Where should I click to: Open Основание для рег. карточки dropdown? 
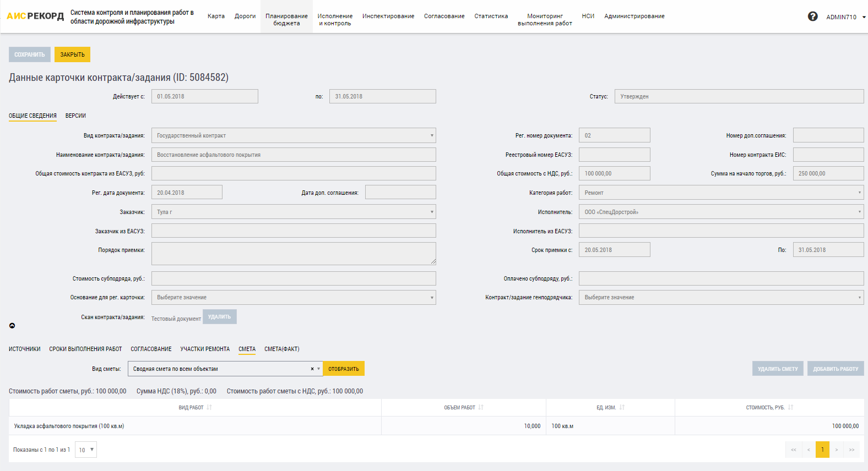point(294,297)
